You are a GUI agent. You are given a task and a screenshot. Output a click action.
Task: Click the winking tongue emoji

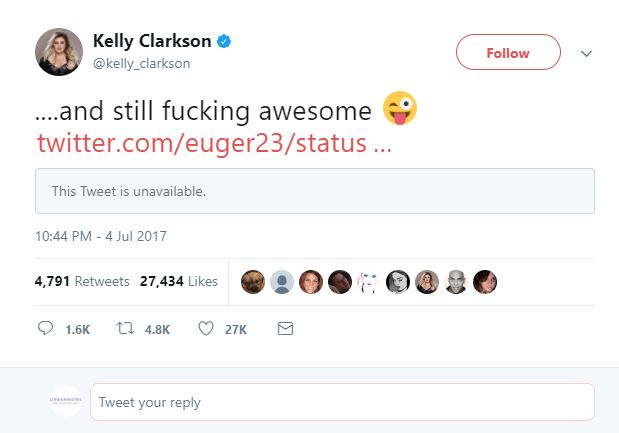400,108
